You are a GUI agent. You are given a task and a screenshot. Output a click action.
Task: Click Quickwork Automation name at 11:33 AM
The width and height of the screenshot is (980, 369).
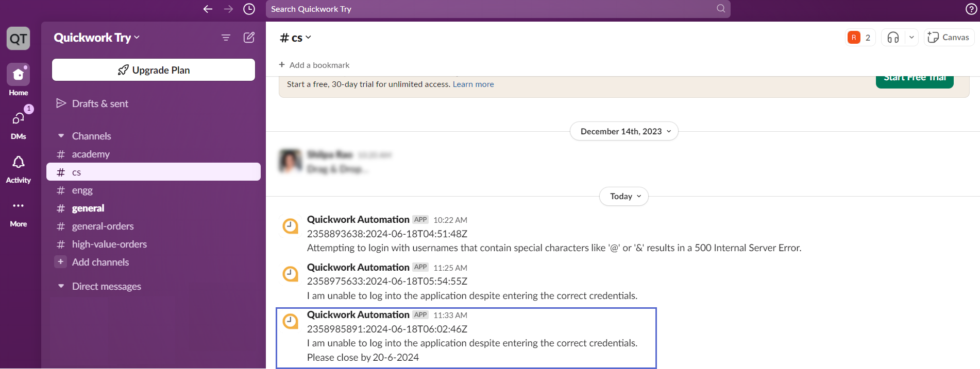coord(358,314)
